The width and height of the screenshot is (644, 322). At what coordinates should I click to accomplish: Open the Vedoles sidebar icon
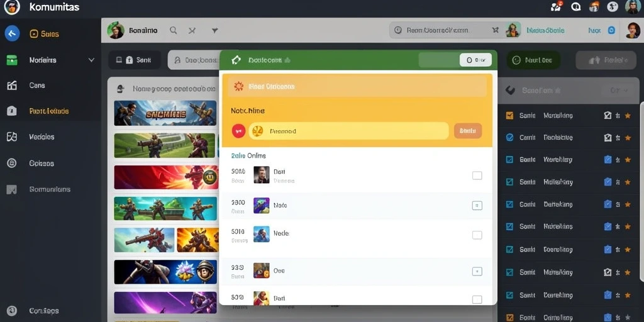[x=12, y=136]
